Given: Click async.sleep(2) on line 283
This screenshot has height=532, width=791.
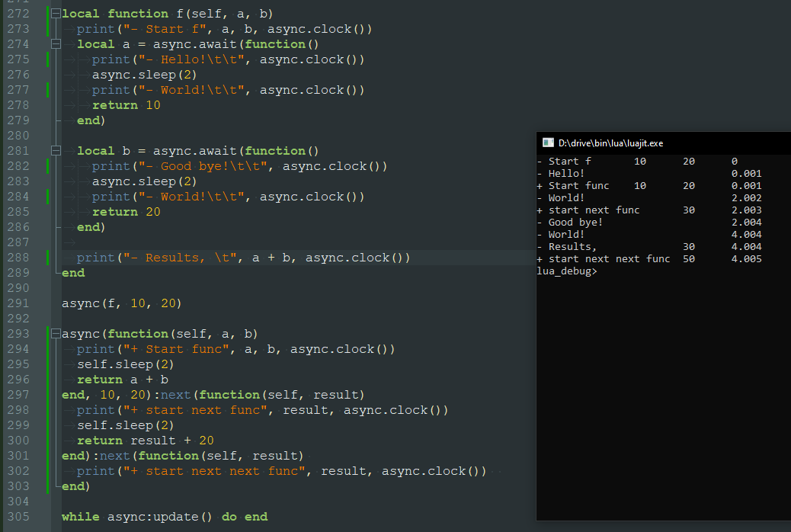Looking at the screenshot, I should tap(144, 181).
